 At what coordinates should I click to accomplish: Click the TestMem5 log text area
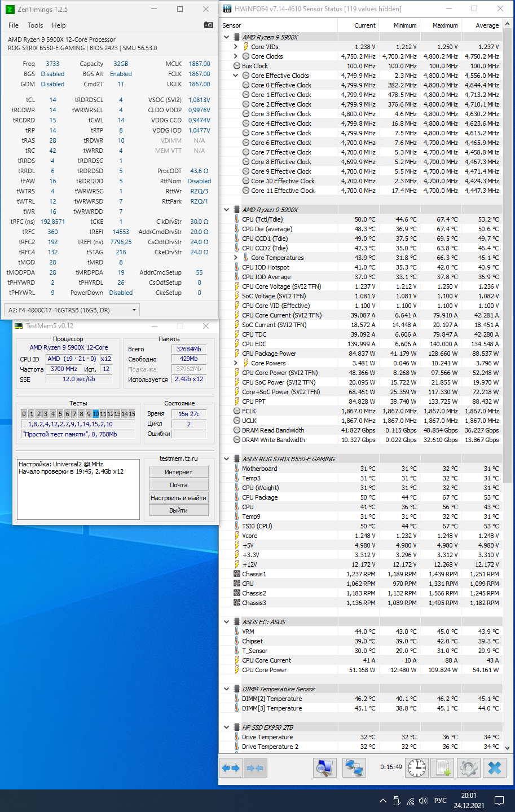point(78,489)
